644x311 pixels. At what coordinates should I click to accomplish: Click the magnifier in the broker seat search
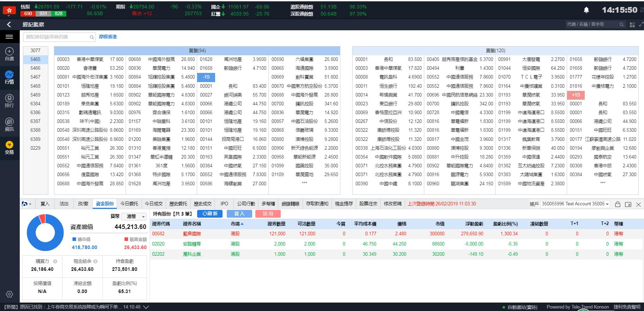point(92,37)
